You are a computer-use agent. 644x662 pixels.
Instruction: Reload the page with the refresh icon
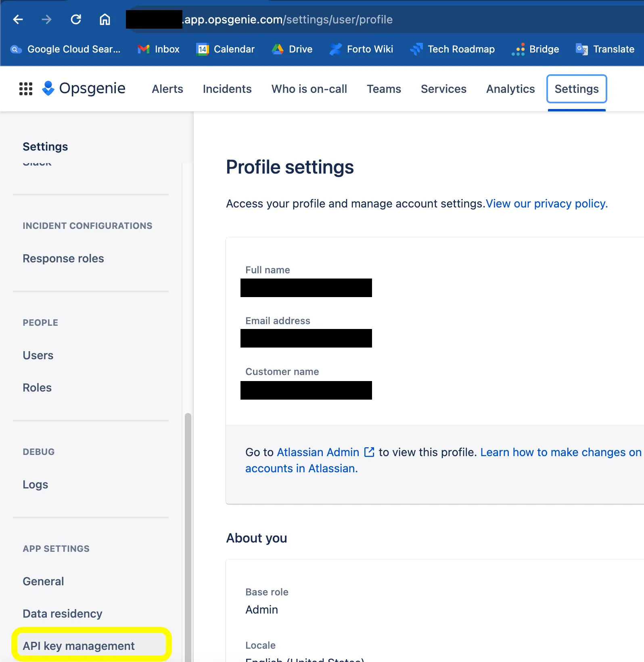pos(76,19)
